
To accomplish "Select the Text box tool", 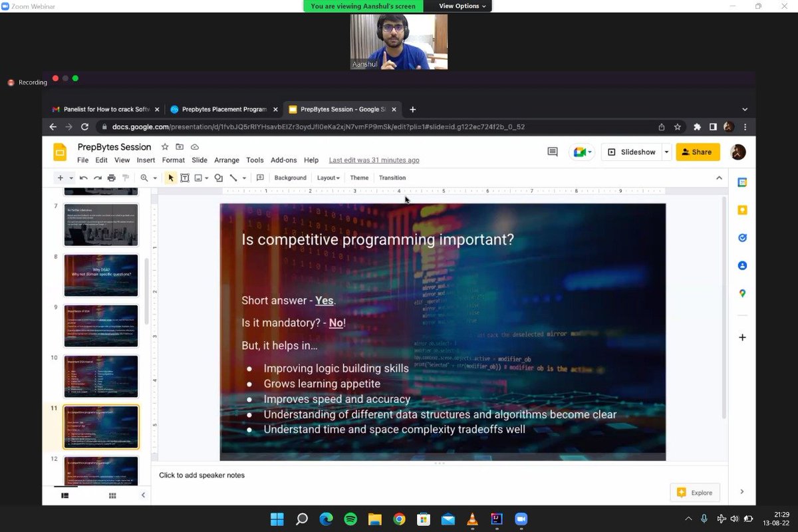I will pos(185,178).
